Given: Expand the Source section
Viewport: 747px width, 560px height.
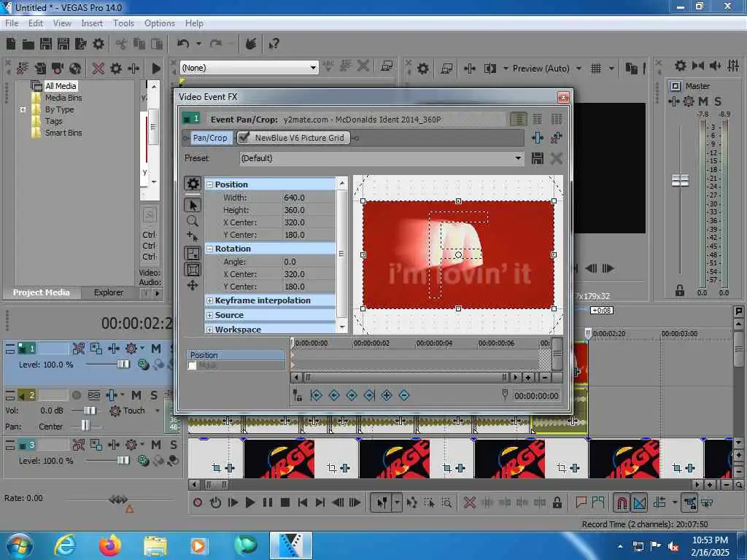Looking at the screenshot, I should coord(209,315).
